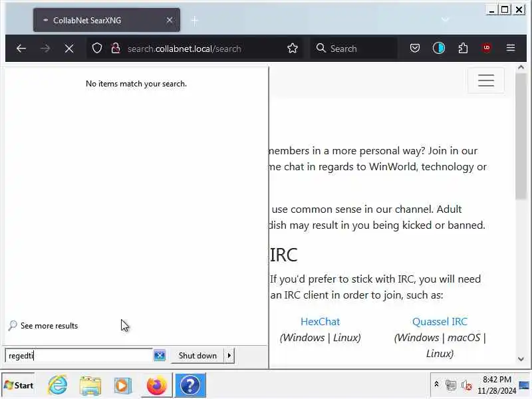This screenshot has height=399, width=532.
Task: List all tabs with the chevron arrow
Action: coord(445,20)
